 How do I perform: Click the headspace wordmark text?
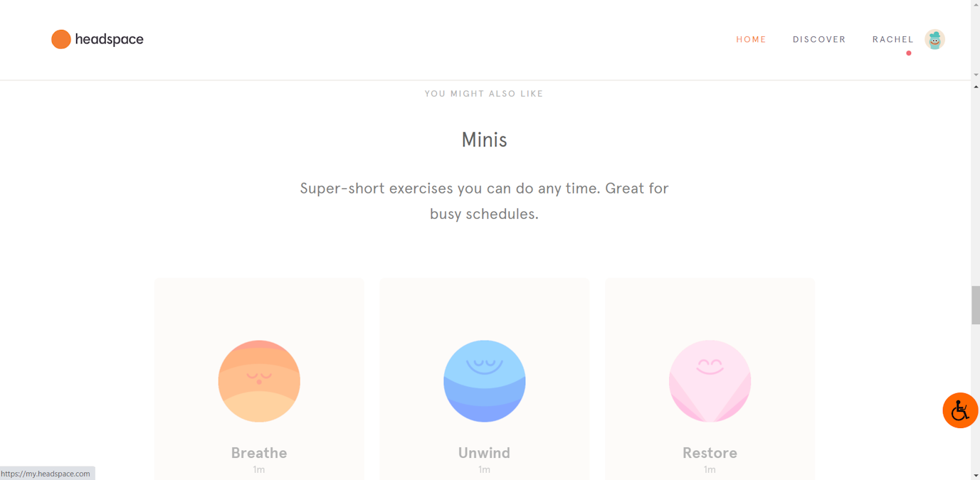(x=109, y=39)
